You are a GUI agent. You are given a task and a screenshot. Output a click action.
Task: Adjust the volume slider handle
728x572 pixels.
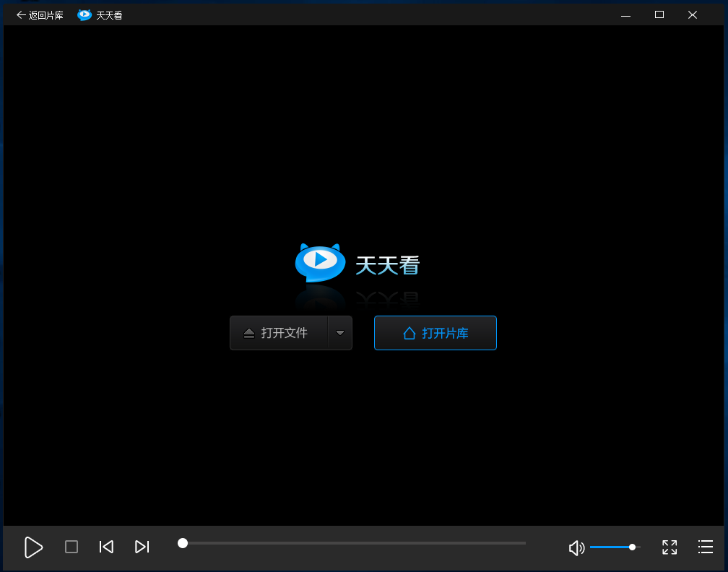click(x=632, y=547)
